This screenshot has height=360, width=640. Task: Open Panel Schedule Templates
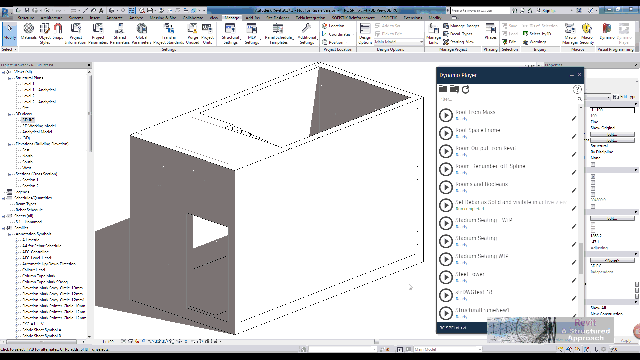coord(278,33)
